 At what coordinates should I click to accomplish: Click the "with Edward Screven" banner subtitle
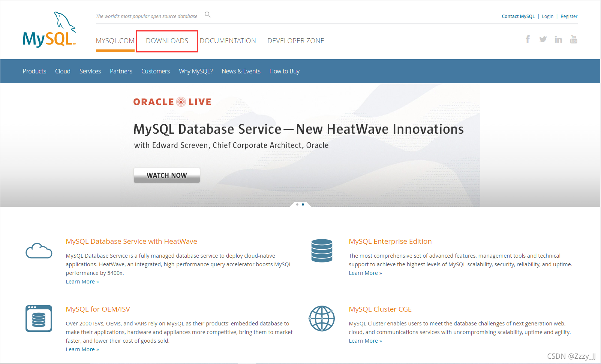231,145
